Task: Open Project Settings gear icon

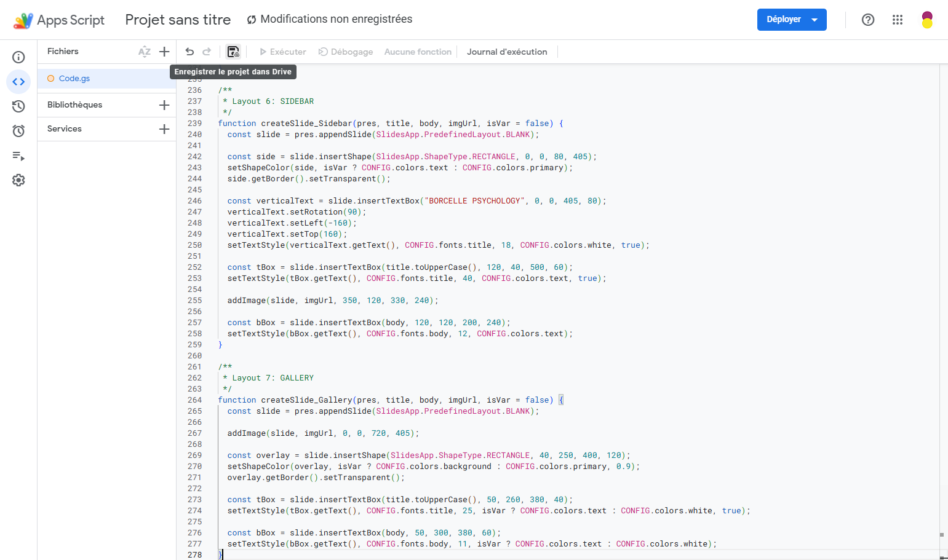Action: tap(18, 180)
